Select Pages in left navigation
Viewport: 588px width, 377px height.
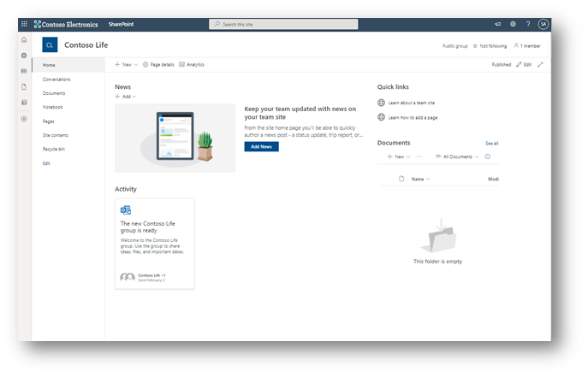49,121
